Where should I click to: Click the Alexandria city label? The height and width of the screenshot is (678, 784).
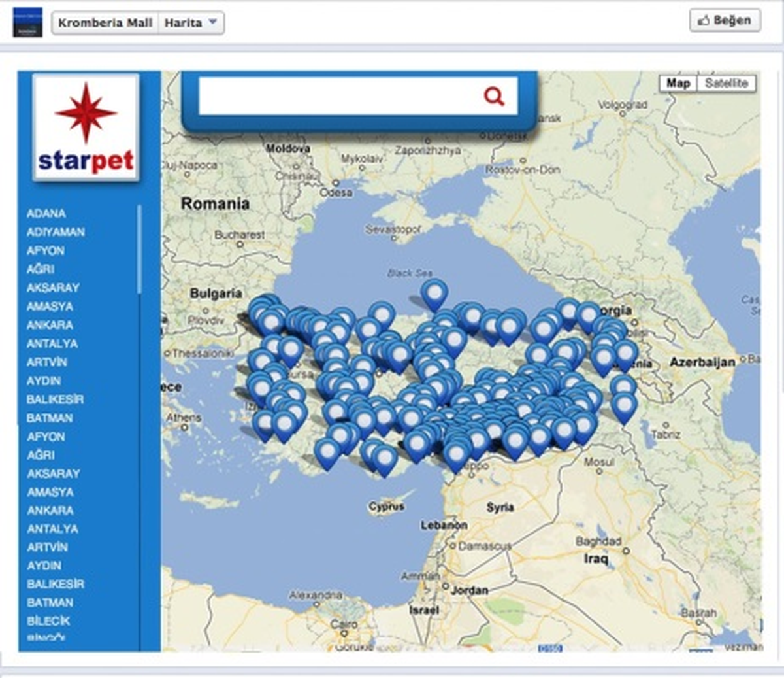(316, 595)
